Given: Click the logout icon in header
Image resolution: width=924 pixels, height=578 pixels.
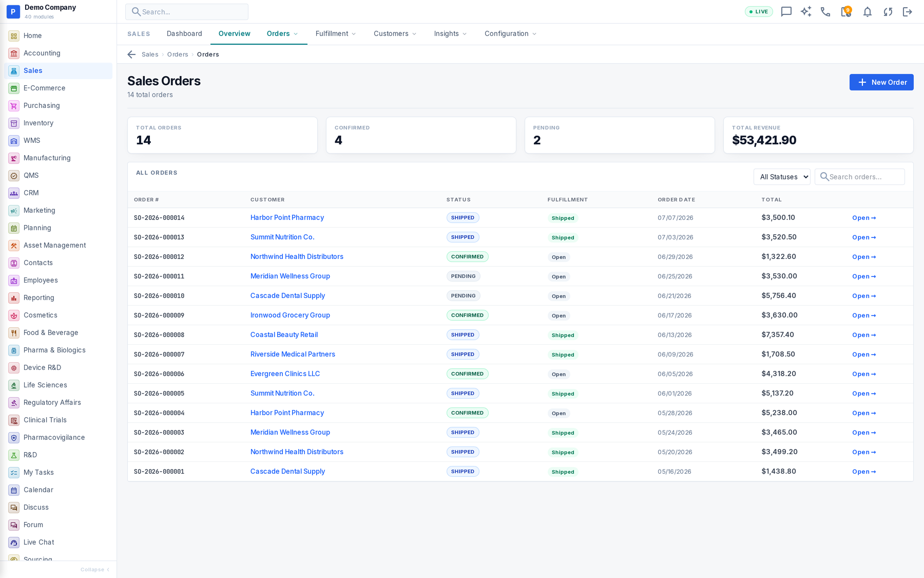Looking at the screenshot, I should pyautogui.click(x=908, y=12).
